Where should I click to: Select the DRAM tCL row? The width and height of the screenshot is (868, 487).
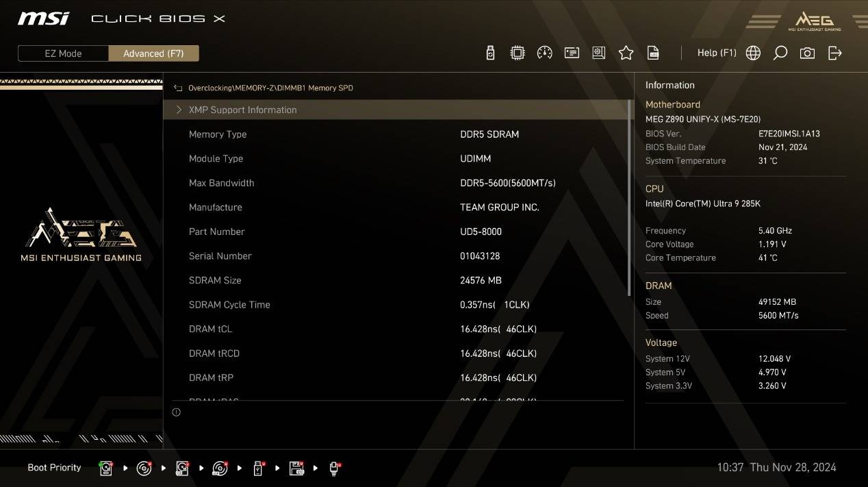396,329
